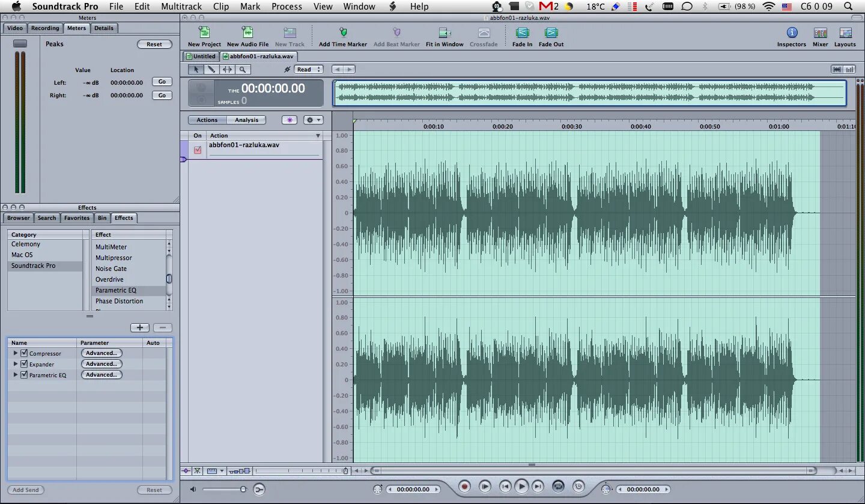865x504 pixels.
Task: Open the Layouts icon
Action: click(845, 32)
